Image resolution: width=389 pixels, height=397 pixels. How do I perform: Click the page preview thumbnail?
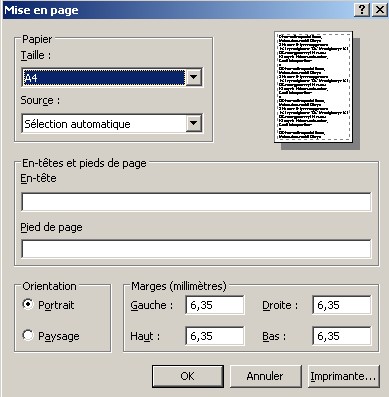click(314, 87)
